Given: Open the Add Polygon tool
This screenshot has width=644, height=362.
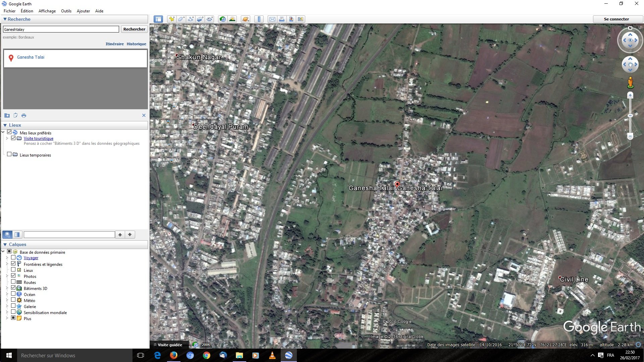Looking at the screenshot, I should tap(181, 19).
